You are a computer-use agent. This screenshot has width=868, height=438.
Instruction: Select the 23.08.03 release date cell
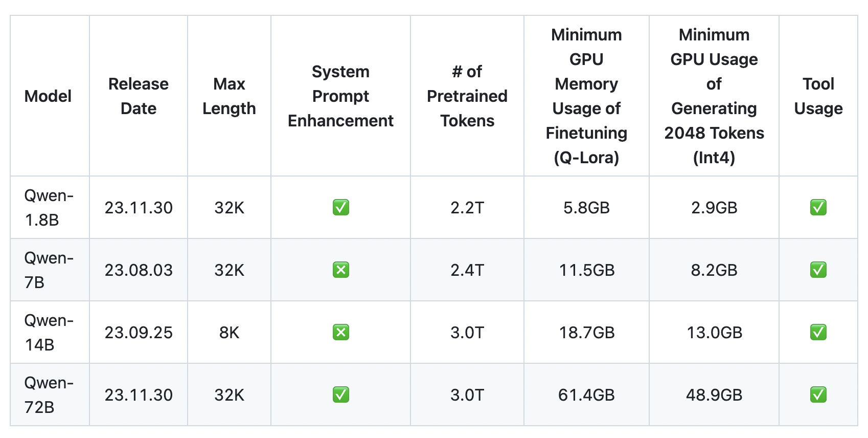139,270
